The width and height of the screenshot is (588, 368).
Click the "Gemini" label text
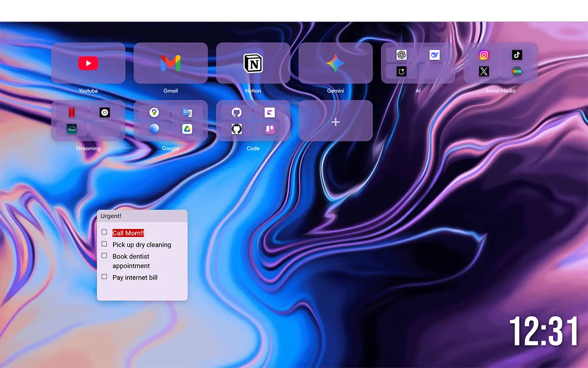(x=335, y=91)
